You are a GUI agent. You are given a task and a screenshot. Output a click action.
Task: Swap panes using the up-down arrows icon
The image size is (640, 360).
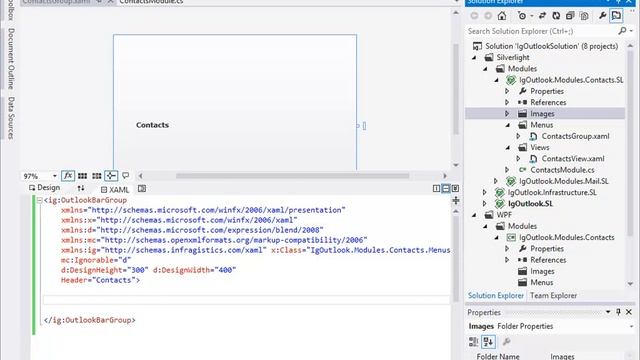point(81,188)
